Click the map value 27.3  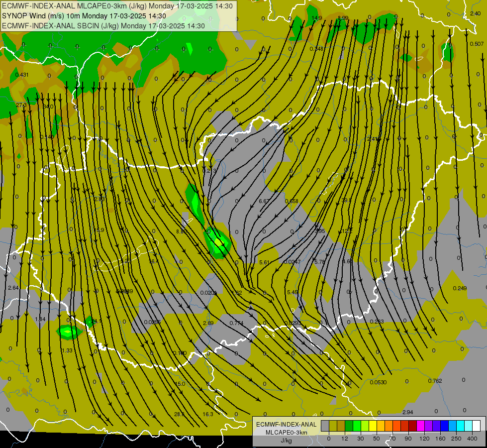point(21,105)
